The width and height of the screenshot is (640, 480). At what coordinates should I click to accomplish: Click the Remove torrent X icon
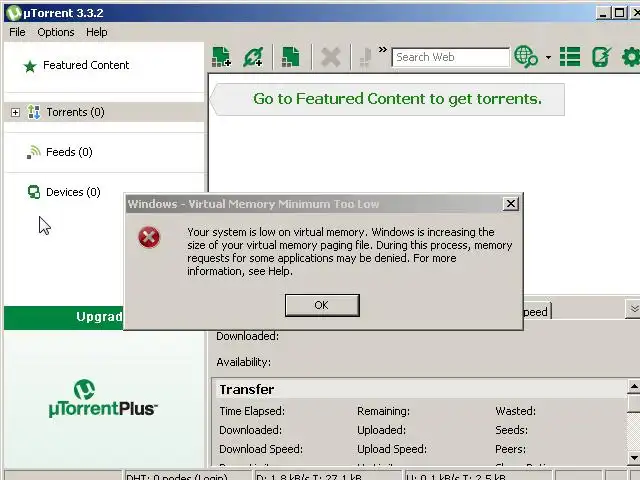pos(331,57)
